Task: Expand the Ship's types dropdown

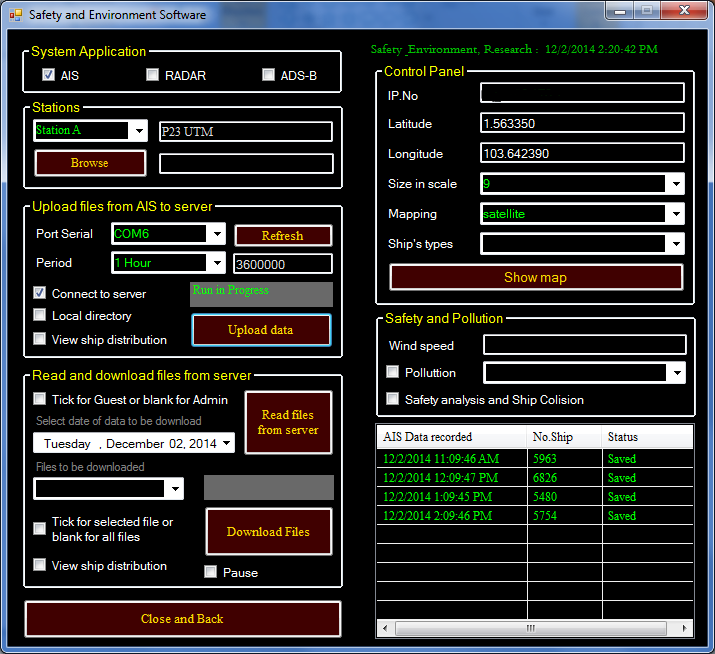Action: 675,244
